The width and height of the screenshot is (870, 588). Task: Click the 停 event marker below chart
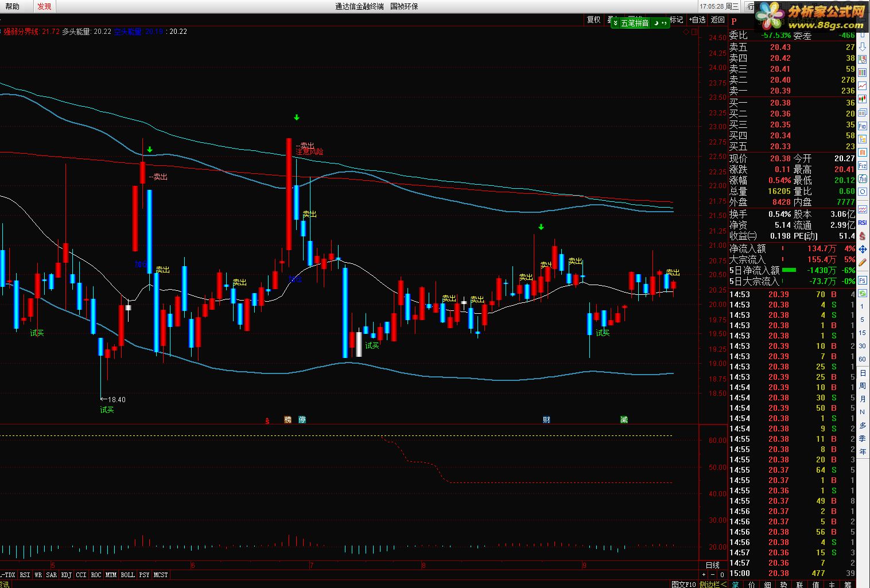point(302,420)
